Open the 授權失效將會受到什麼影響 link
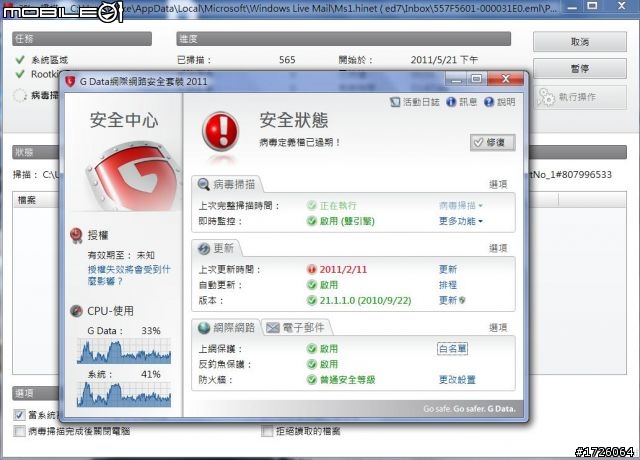 pyautogui.click(x=129, y=275)
